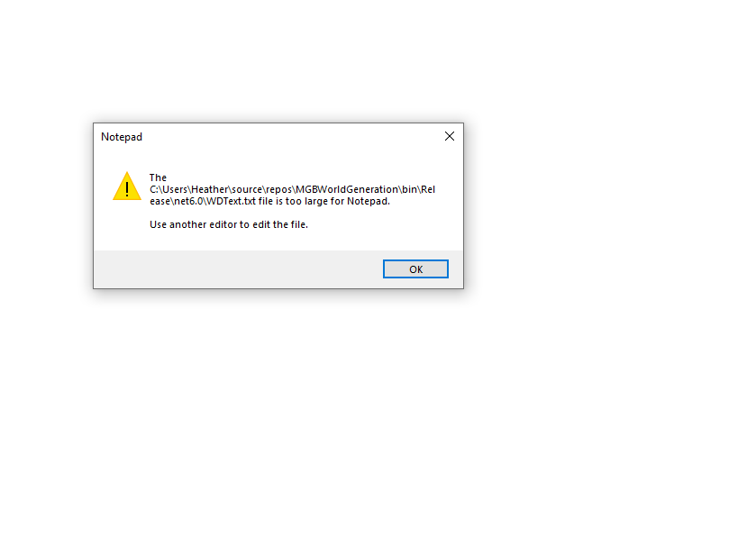Click the "C:" drive at the path start
Screen dimensions: 756x546
tap(154, 189)
